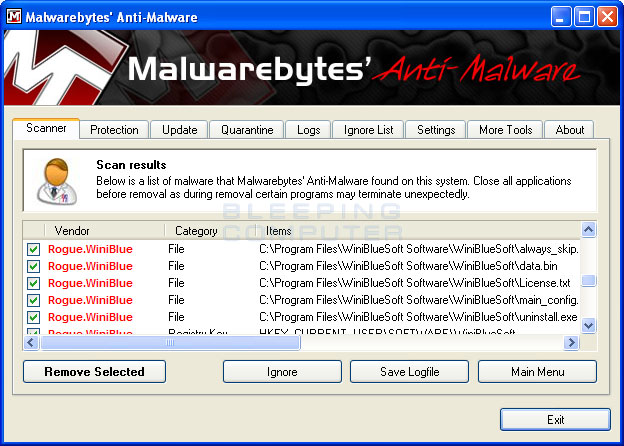Click the File category in License.txt row
The width and height of the screenshot is (624, 446).
pyautogui.click(x=176, y=283)
